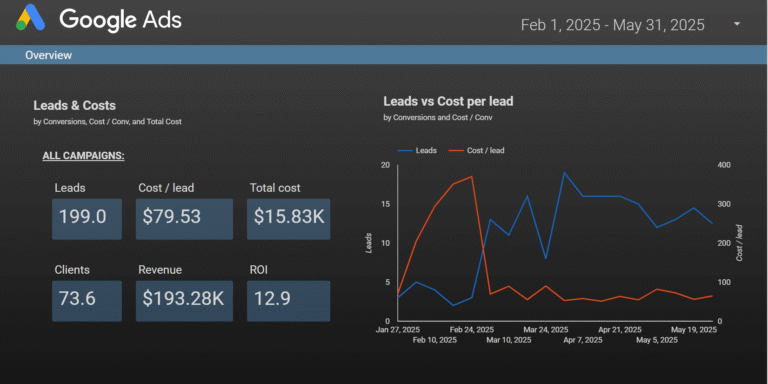Select the Feb 1 - May 31 date range

pyautogui.click(x=612, y=24)
